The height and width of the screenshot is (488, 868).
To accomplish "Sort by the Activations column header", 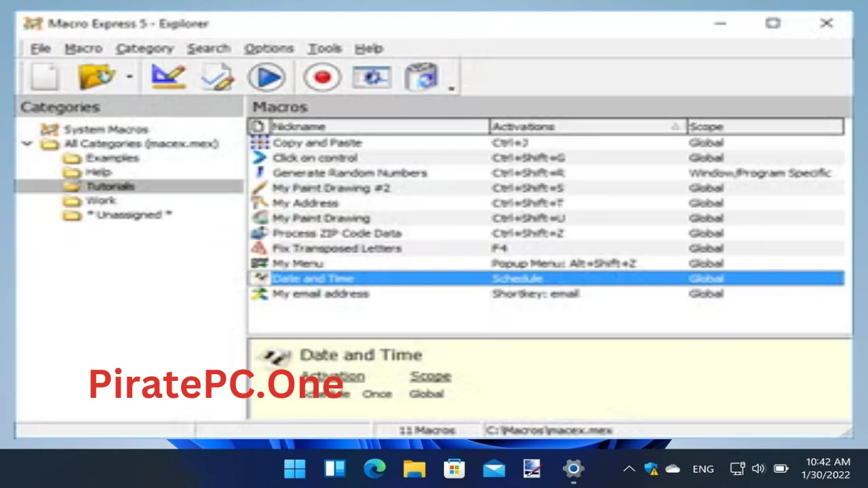I will pyautogui.click(x=588, y=127).
